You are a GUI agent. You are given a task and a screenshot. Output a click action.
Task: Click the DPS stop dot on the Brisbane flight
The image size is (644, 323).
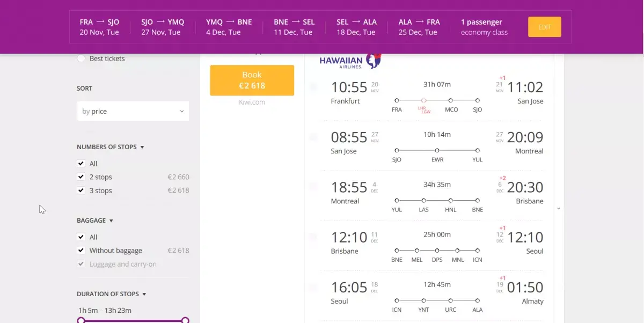(x=437, y=250)
